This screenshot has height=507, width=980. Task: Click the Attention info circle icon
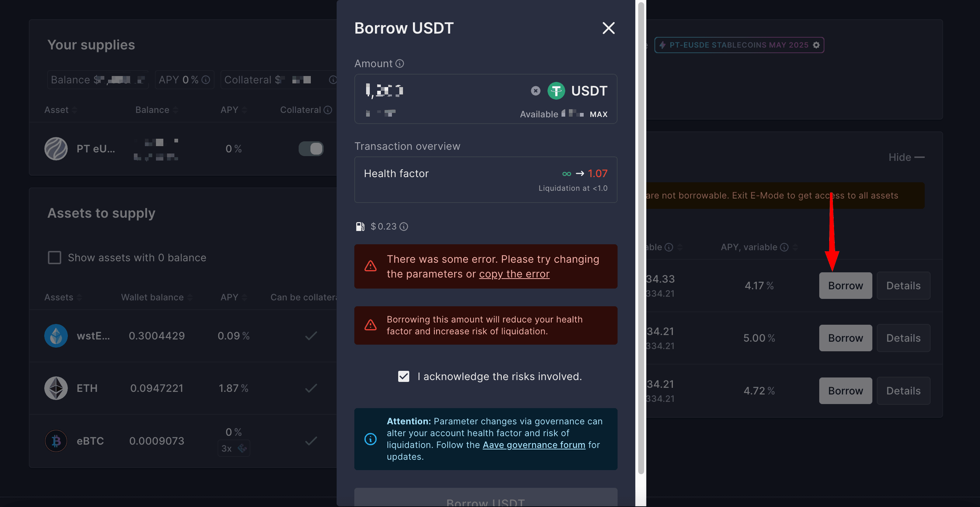point(370,439)
